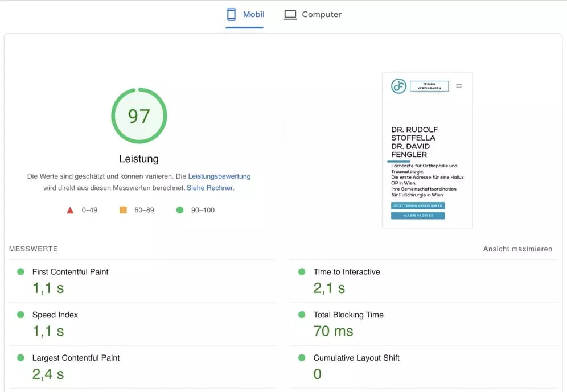
Task: Click green dot beside Cumulative Layout Shift
Action: (302, 358)
